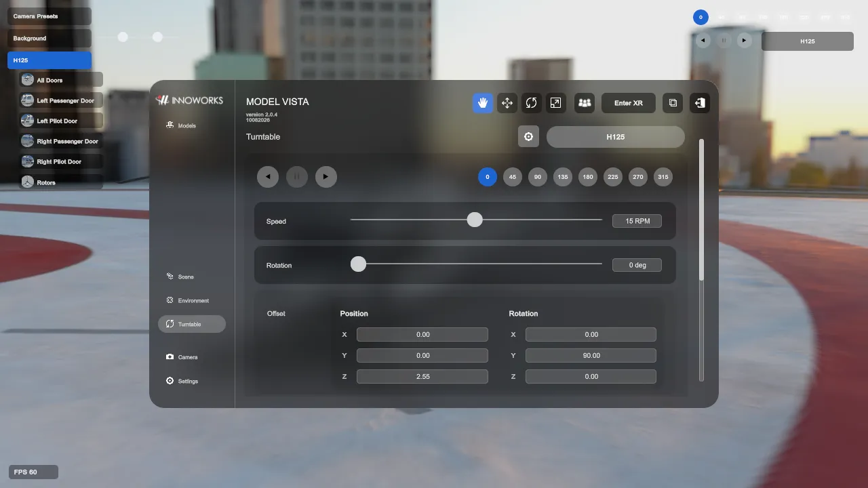Screen dimensions: 868x488
Task: Collapse the highlighted H125 group on left
Action: coord(50,60)
